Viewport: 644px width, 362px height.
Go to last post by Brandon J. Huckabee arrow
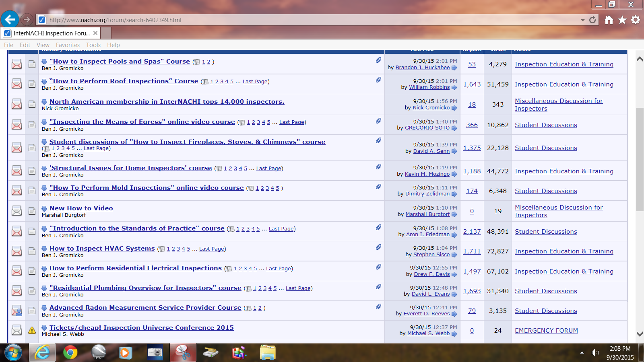[x=454, y=68]
